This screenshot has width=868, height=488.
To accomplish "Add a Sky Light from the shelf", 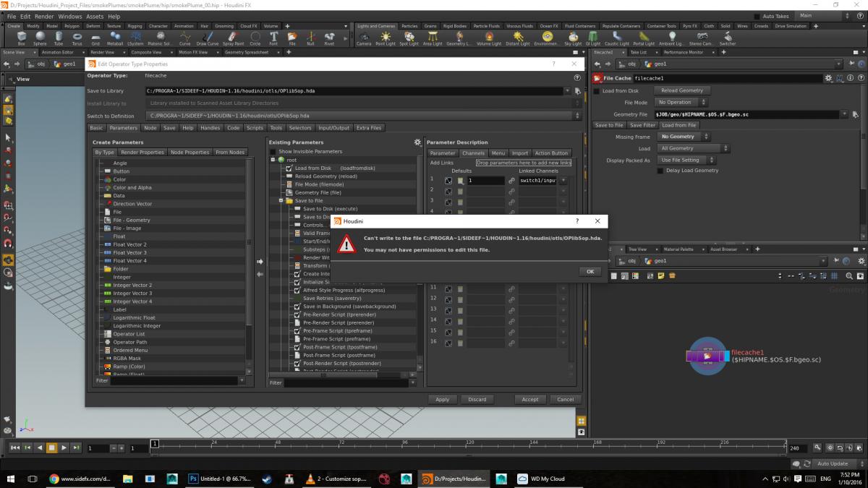I will click(573, 38).
